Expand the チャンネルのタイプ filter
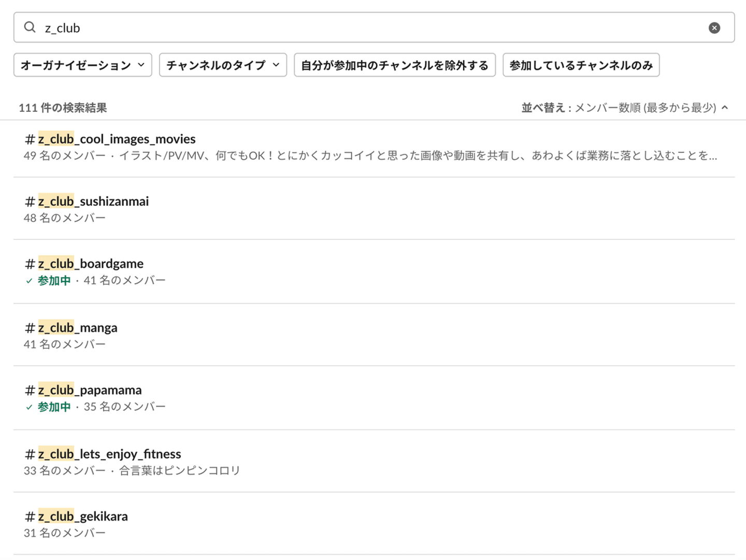The height and width of the screenshot is (560, 746). [x=223, y=65]
